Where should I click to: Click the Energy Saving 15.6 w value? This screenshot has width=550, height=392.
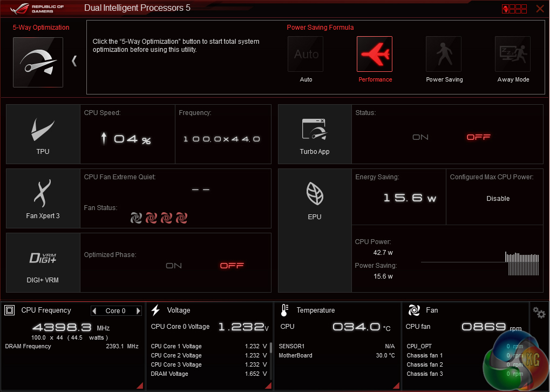410,198
